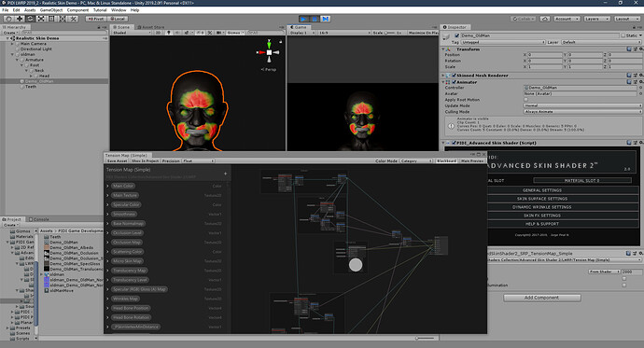The width and height of the screenshot is (644, 348).
Task: Toggle scene lighting lightbulb icon
Action: (168, 33)
